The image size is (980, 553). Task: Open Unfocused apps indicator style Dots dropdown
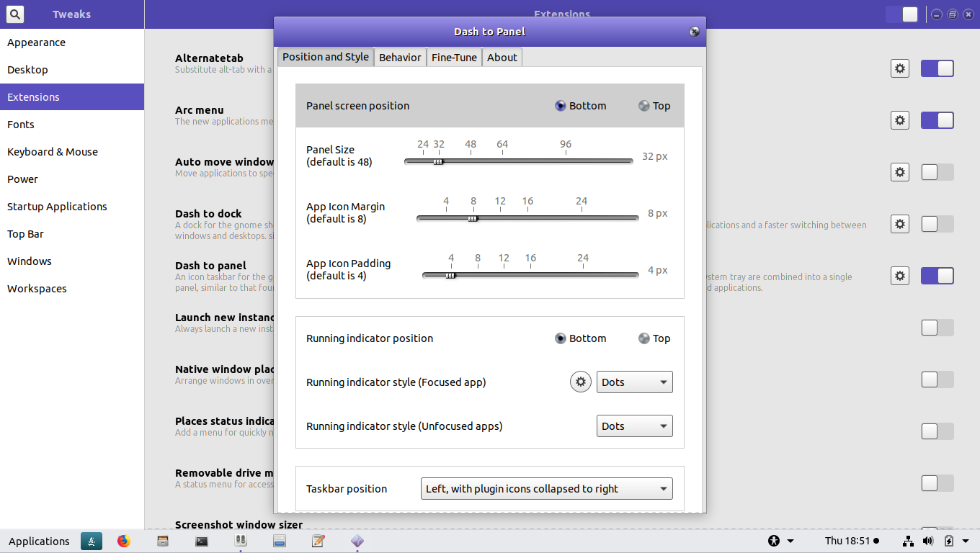(635, 426)
